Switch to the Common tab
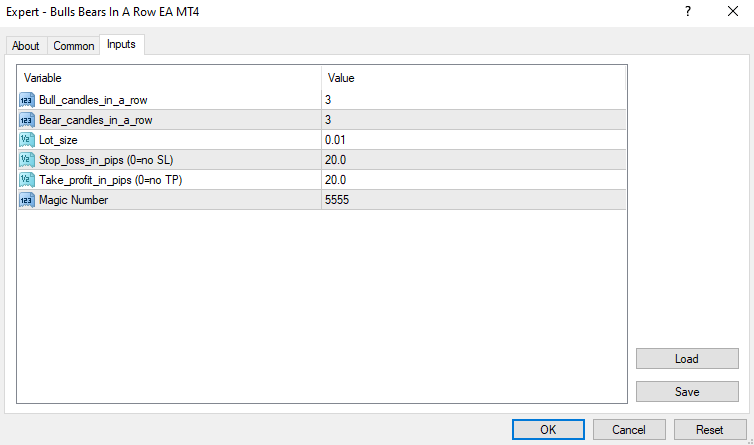 [74, 46]
